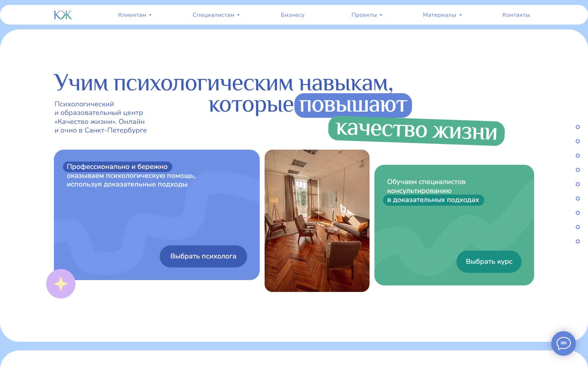
Task: Select the first page section dot
Action: (x=578, y=127)
